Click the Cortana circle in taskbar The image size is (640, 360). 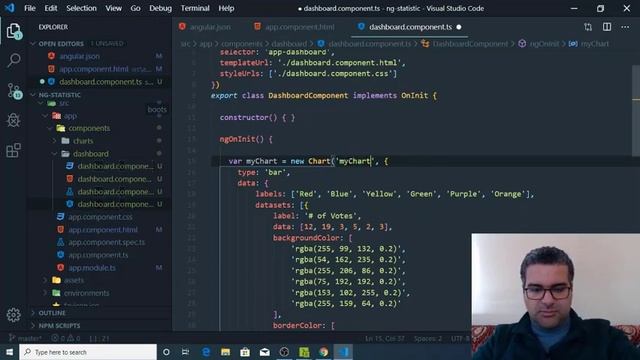click(166, 352)
